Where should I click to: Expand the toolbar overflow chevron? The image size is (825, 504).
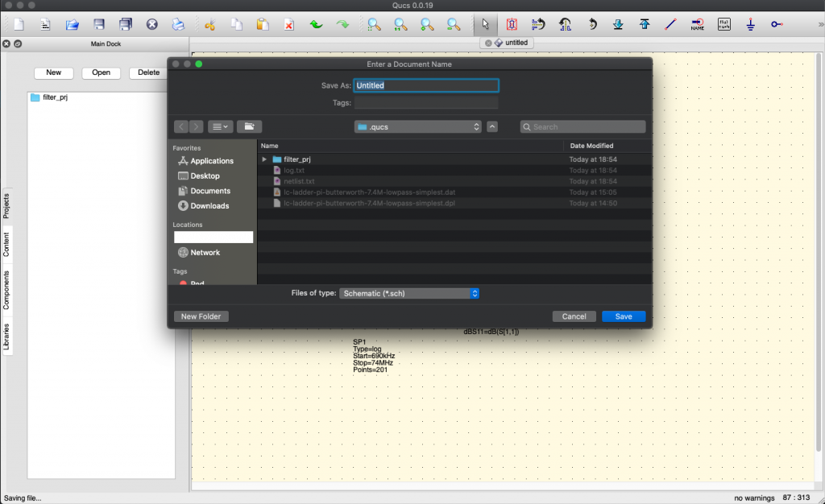click(x=820, y=24)
